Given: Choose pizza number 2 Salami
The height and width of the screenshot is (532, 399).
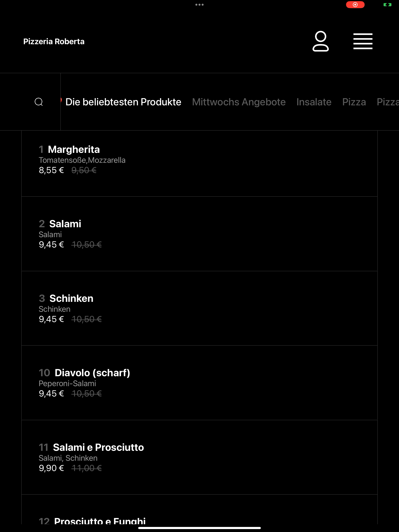Looking at the screenshot, I should (x=199, y=234).
